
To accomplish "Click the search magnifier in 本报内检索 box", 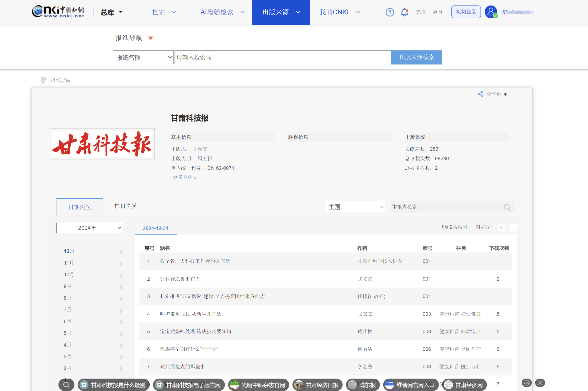I will 507,207.
